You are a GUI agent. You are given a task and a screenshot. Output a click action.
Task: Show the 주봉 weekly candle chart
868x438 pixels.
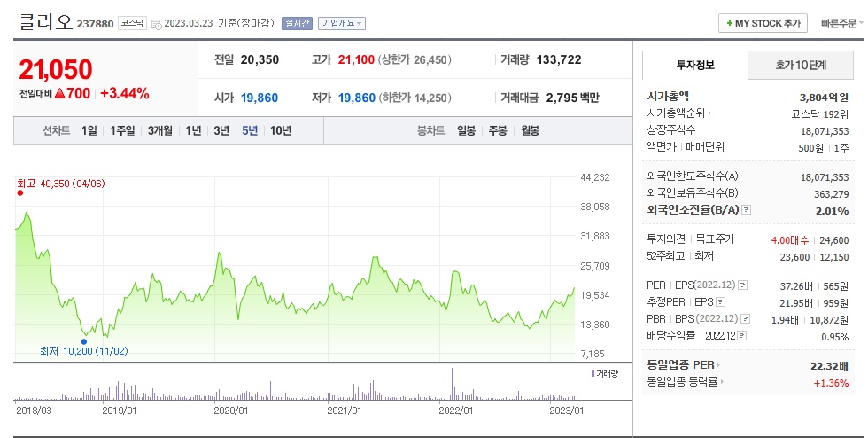point(498,131)
